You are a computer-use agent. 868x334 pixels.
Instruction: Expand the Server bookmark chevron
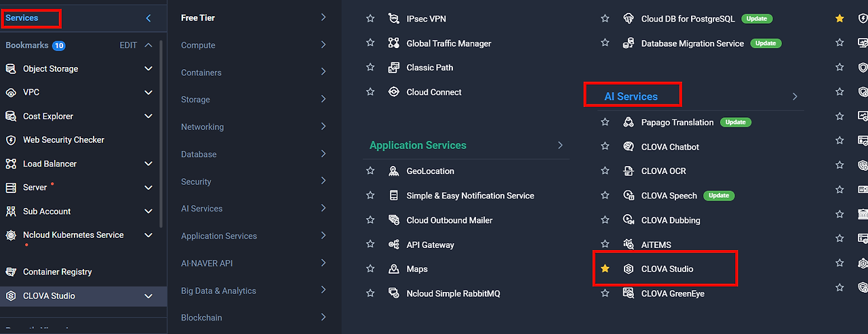tap(149, 187)
